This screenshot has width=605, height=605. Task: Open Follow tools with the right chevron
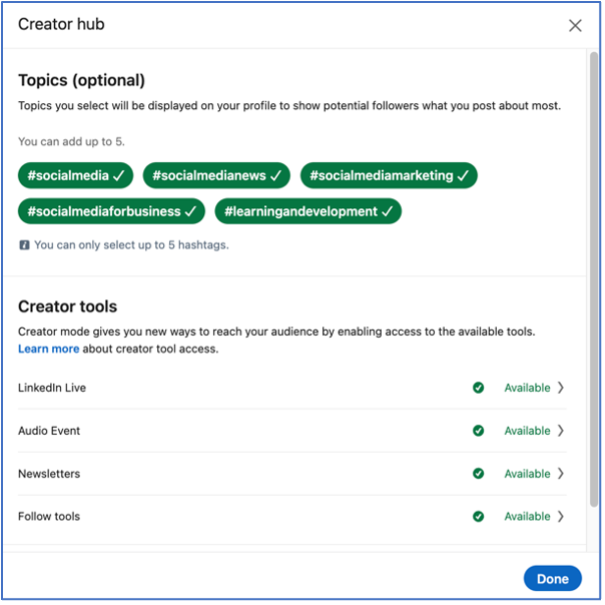click(561, 516)
